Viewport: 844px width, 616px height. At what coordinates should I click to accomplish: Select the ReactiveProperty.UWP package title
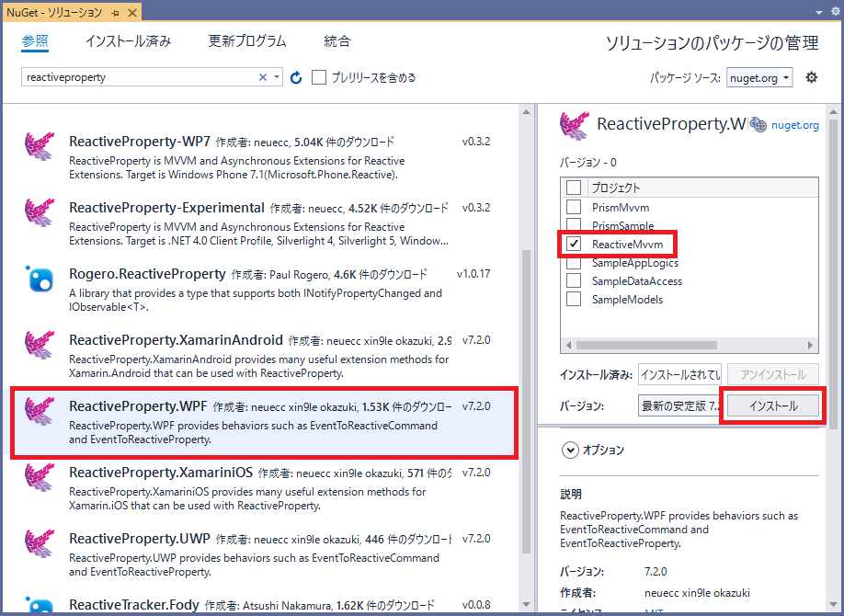point(140,539)
